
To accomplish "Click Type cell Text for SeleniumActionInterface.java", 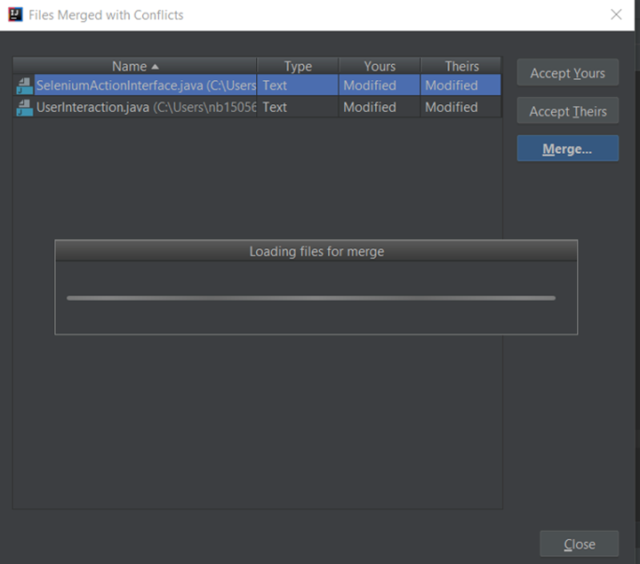I will pos(298,85).
